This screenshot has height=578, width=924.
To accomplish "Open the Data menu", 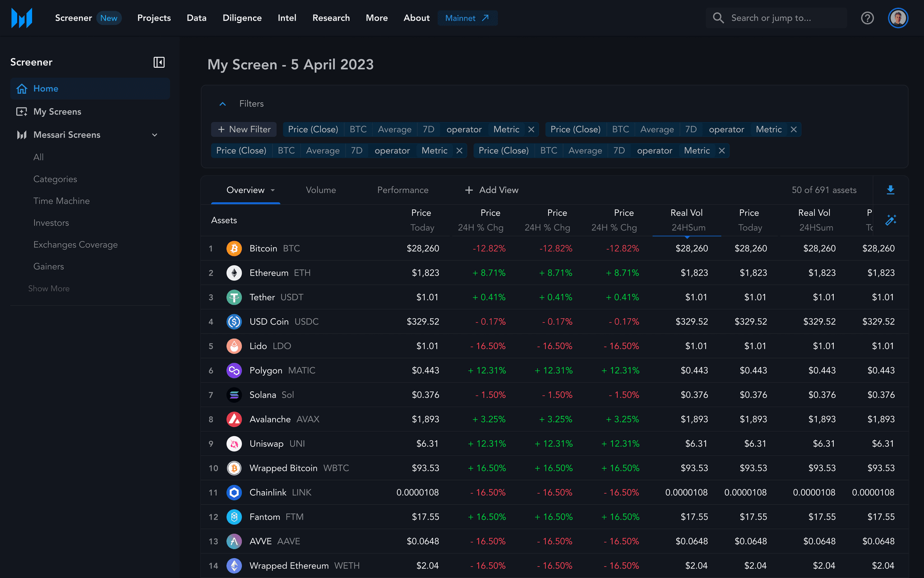I will coord(197,18).
